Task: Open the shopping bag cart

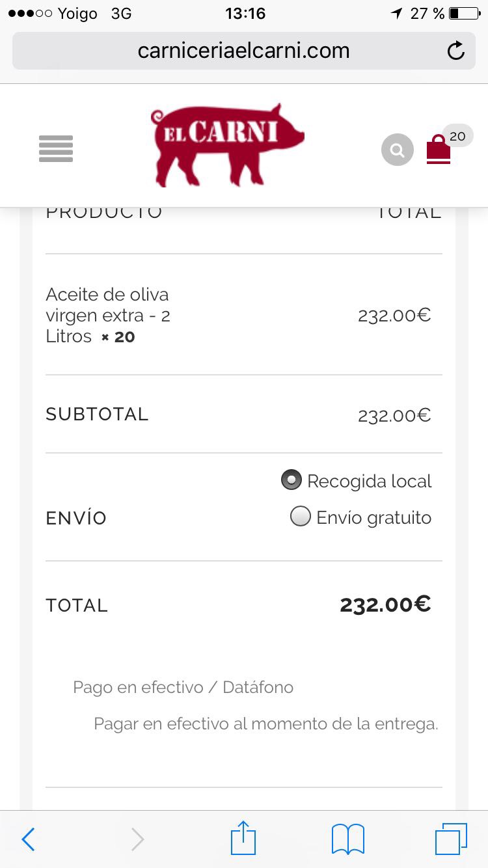Action: [438, 150]
